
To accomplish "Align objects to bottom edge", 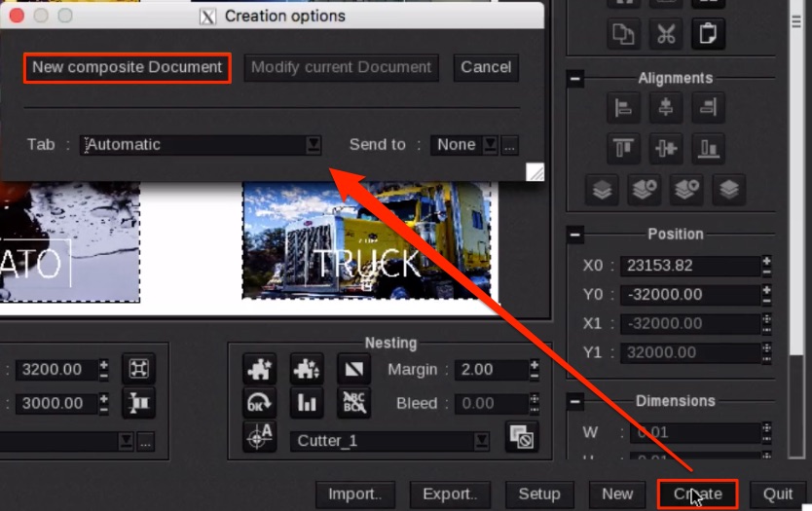I will point(710,149).
